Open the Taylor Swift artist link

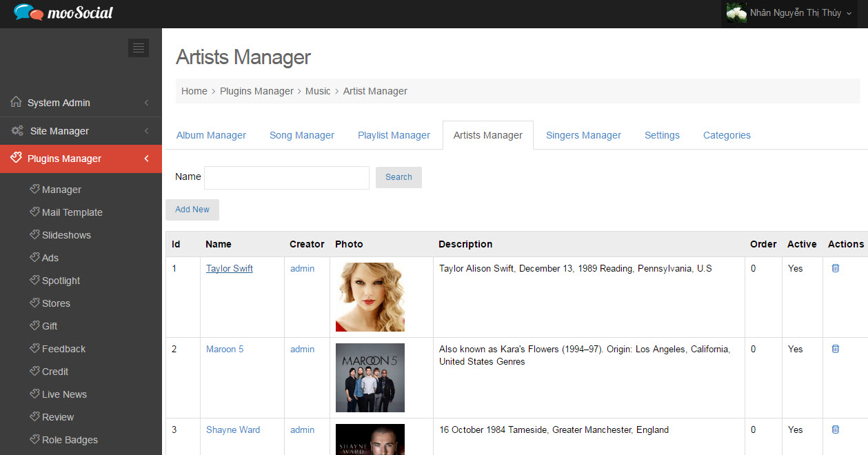[x=230, y=268]
